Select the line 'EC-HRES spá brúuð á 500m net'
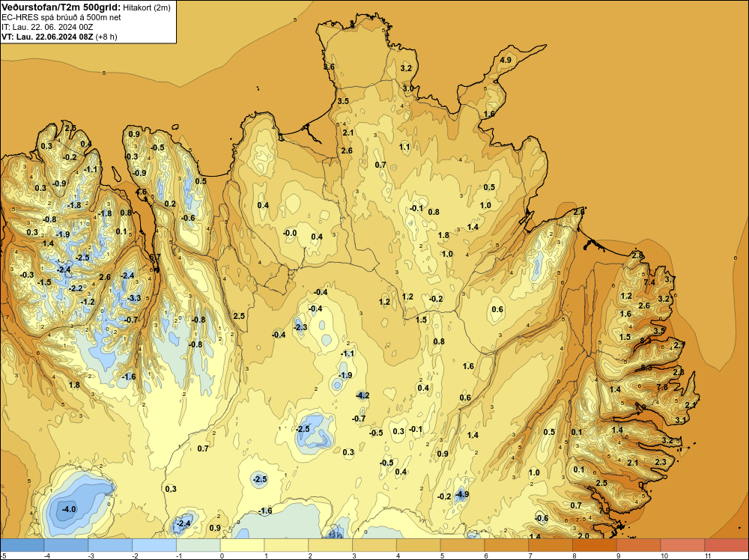 click(61, 17)
